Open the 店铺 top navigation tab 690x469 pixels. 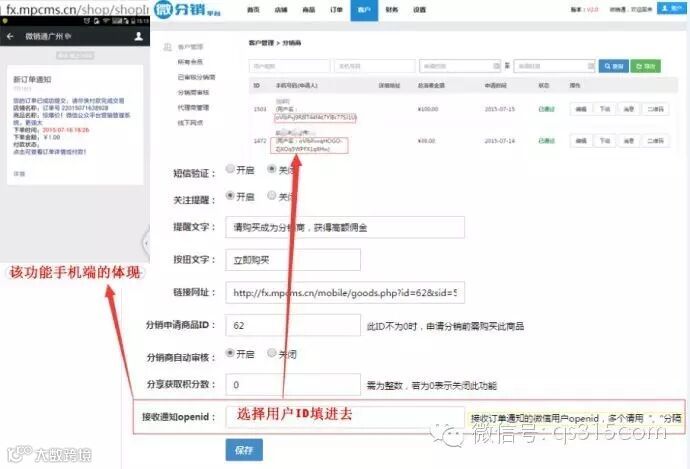click(281, 10)
